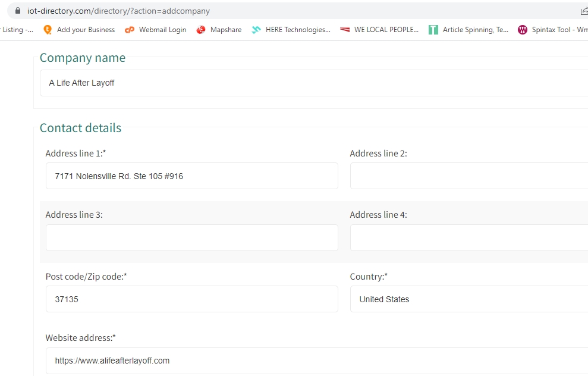
Task: Click into the Address line 4 field
Action: pyautogui.click(x=468, y=237)
